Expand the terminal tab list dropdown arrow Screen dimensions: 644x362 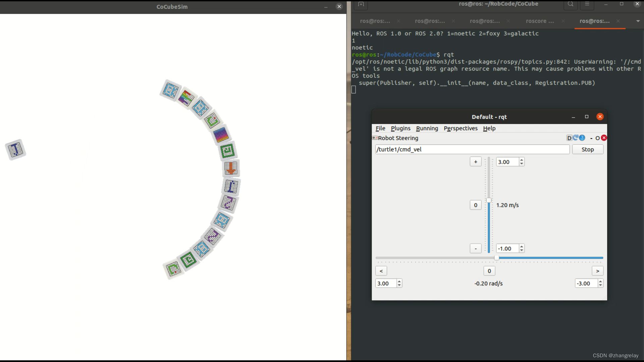click(x=638, y=21)
